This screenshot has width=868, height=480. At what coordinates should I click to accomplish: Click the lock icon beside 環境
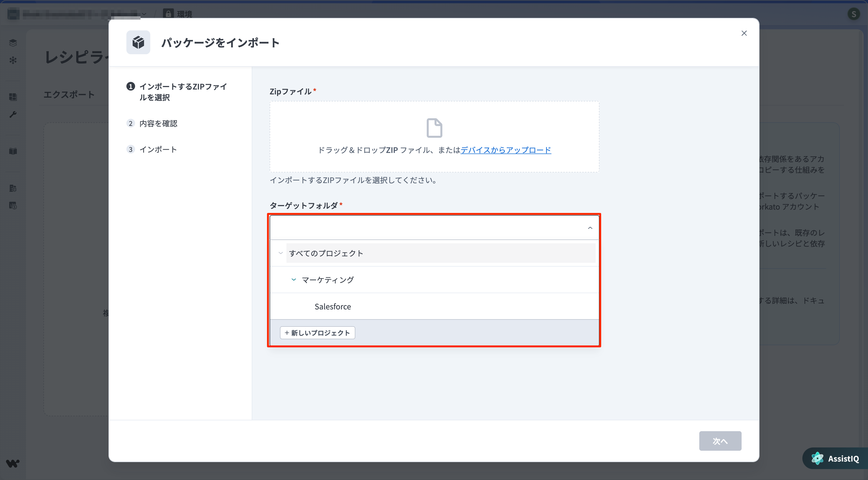coord(168,14)
